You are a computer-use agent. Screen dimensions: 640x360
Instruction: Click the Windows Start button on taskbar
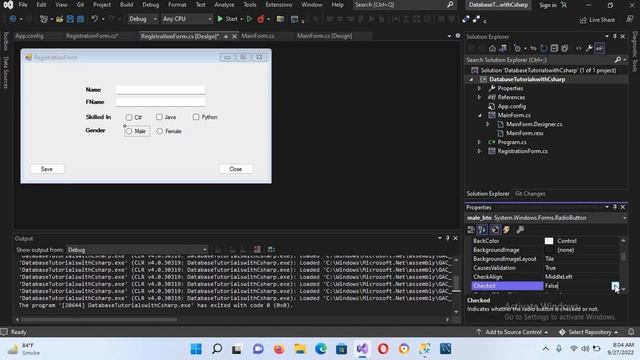tap(196, 349)
